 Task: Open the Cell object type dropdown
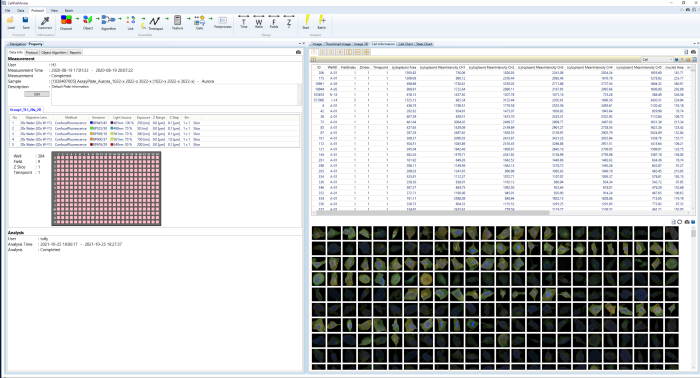pos(657,59)
